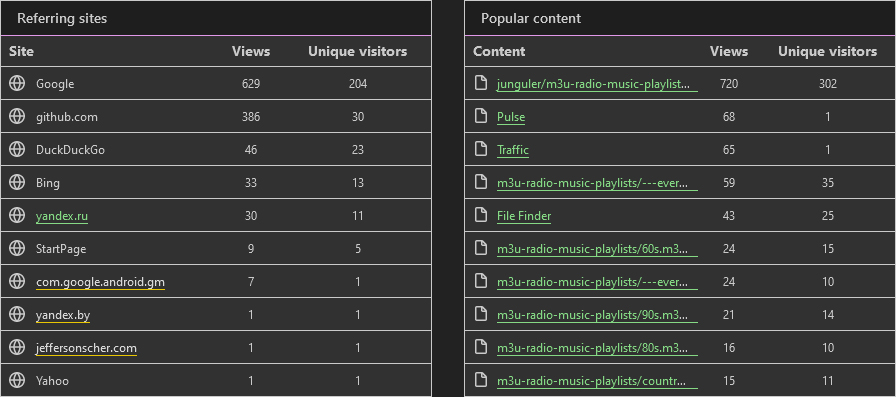The image size is (896, 397).
Task: Open the yandex.by referring site link
Action: 63,315
